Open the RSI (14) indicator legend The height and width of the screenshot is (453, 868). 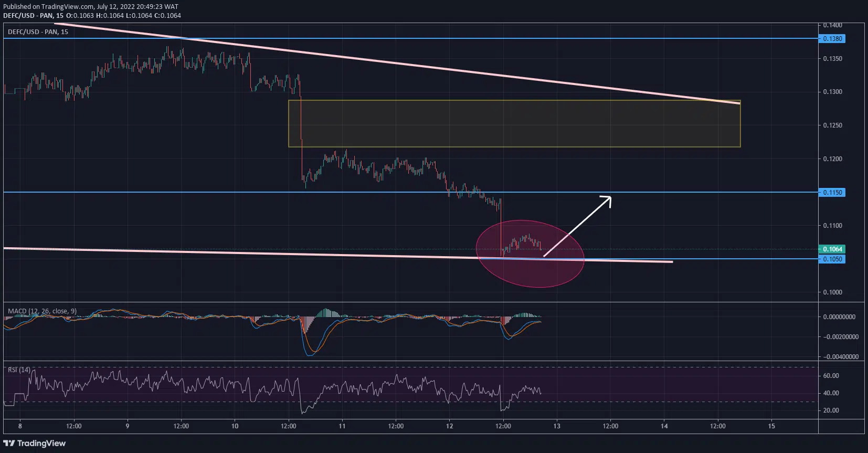pyautogui.click(x=19, y=370)
